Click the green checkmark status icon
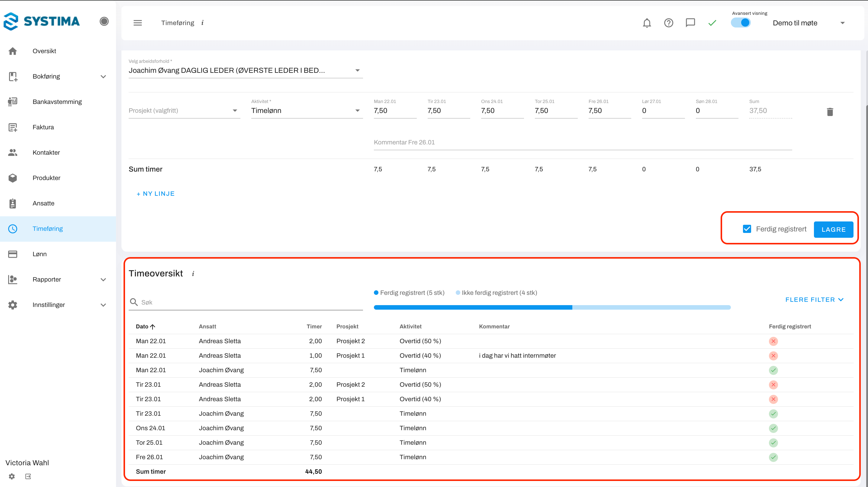Viewport: 868px width, 487px height. click(x=712, y=23)
